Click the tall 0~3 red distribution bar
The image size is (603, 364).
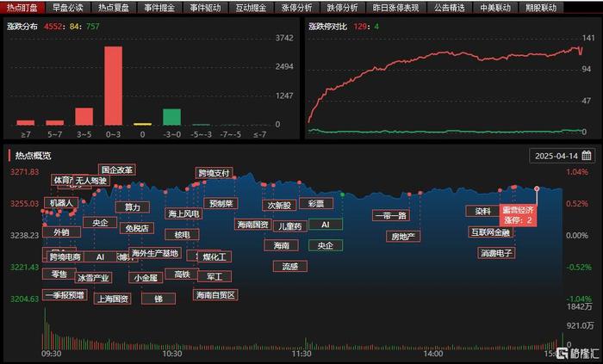tap(114, 86)
